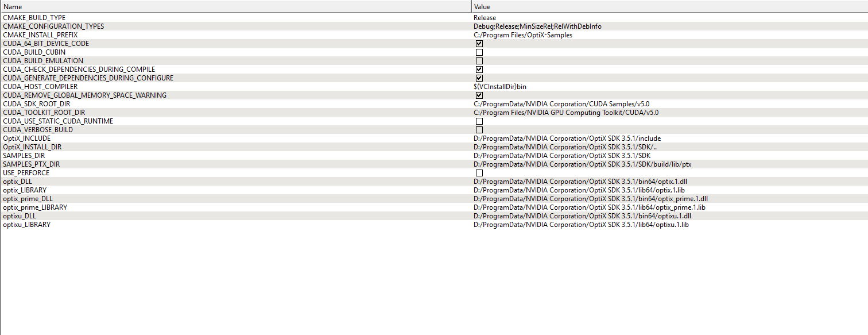Select the CMAKE_INSTALL_PREFIX entry name
The image size is (868, 335).
(x=40, y=35)
